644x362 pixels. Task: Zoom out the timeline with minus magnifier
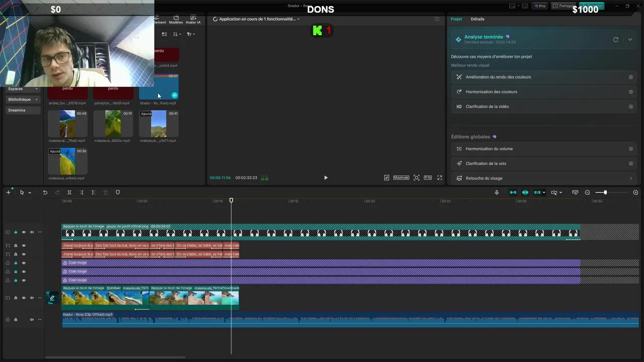[x=587, y=193]
